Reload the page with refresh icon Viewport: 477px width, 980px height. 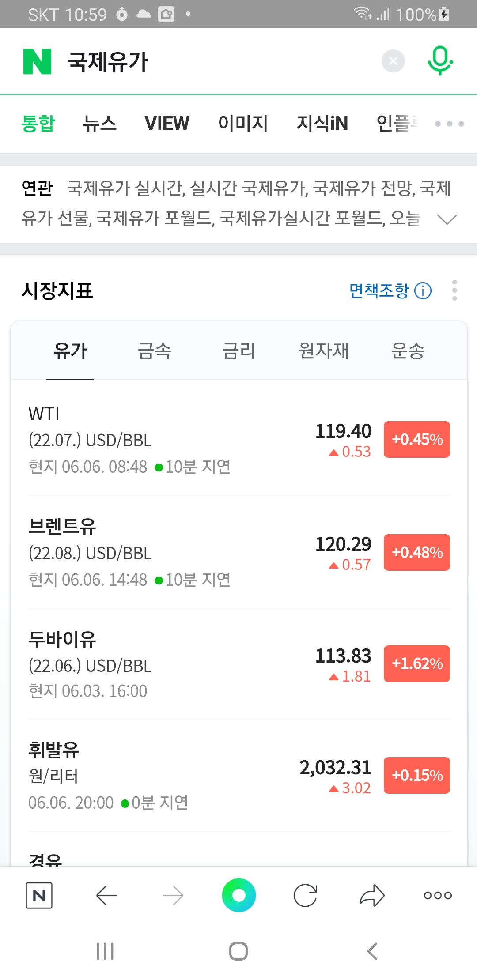305,895
